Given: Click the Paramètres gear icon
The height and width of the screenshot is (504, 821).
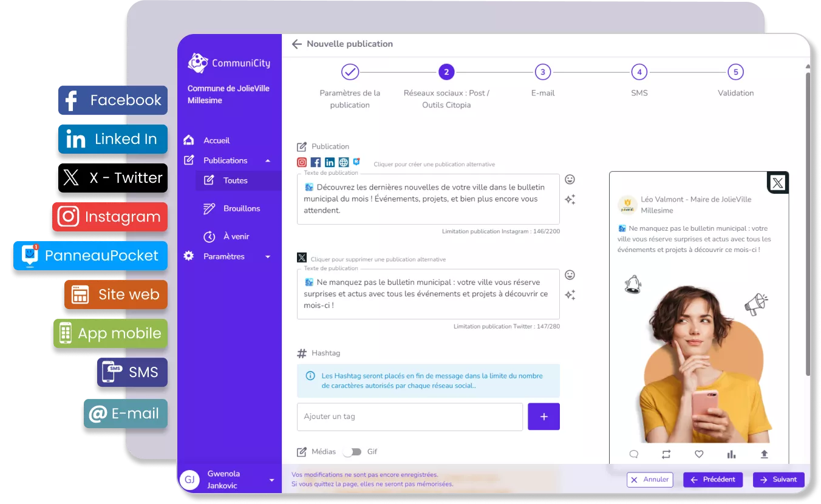Looking at the screenshot, I should pyautogui.click(x=189, y=256).
